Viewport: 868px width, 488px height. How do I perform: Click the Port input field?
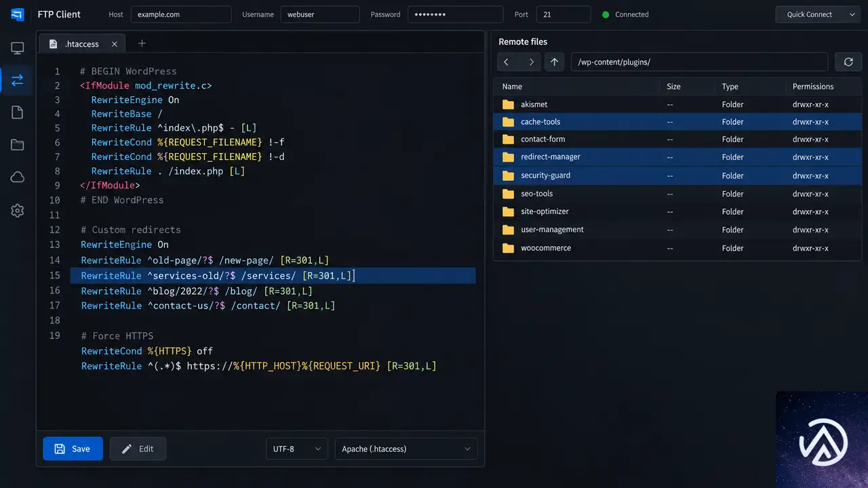(564, 14)
